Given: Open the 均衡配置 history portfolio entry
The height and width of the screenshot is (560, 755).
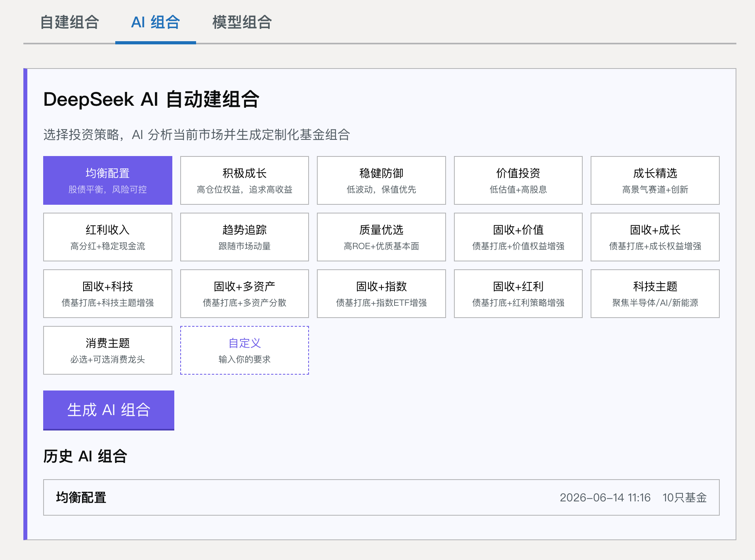Looking at the screenshot, I should tap(381, 498).
